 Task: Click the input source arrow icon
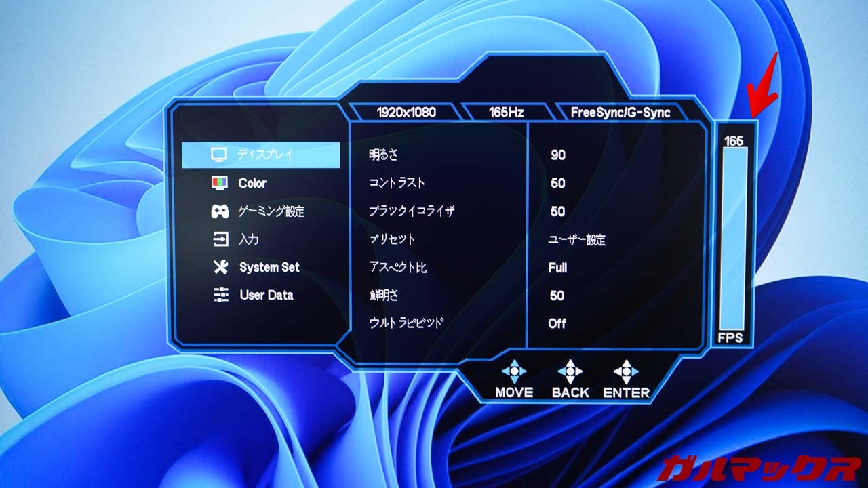(x=221, y=239)
